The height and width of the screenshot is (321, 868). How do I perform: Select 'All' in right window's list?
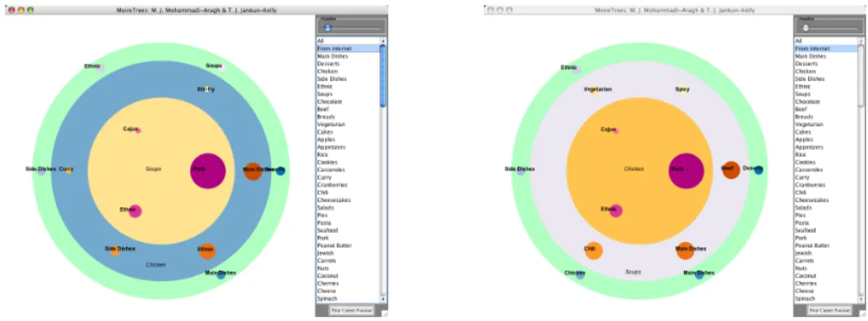(x=826, y=41)
